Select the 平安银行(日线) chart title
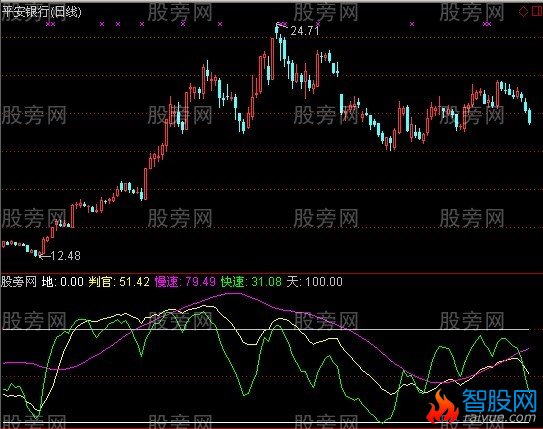Screen dimensions: 543x429 [x=42, y=12]
